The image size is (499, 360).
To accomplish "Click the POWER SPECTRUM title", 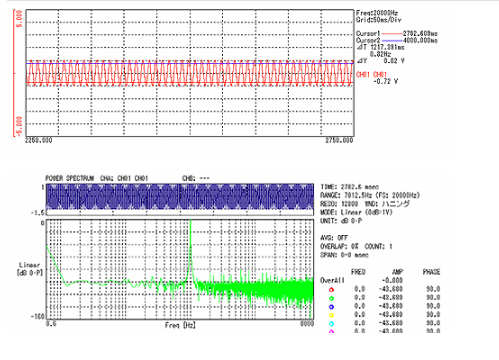I will 70,178.
